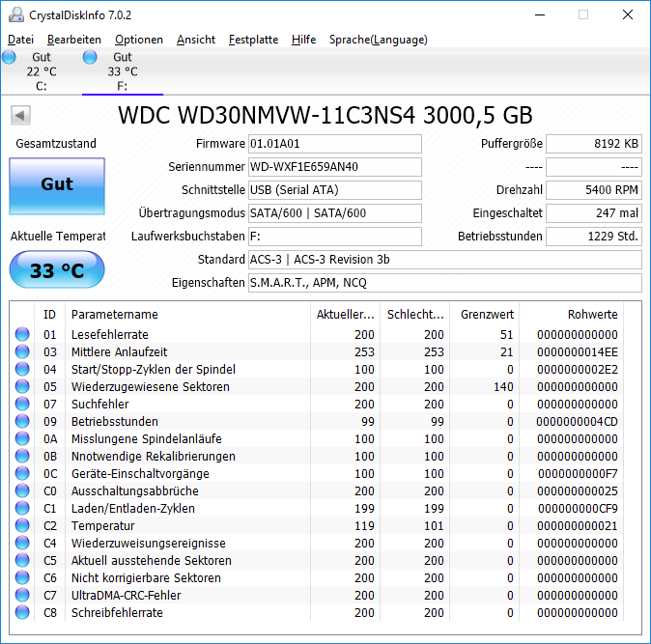Click the Aktueller... column header
The width and height of the screenshot is (651, 644).
pyautogui.click(x=346, y=315)
